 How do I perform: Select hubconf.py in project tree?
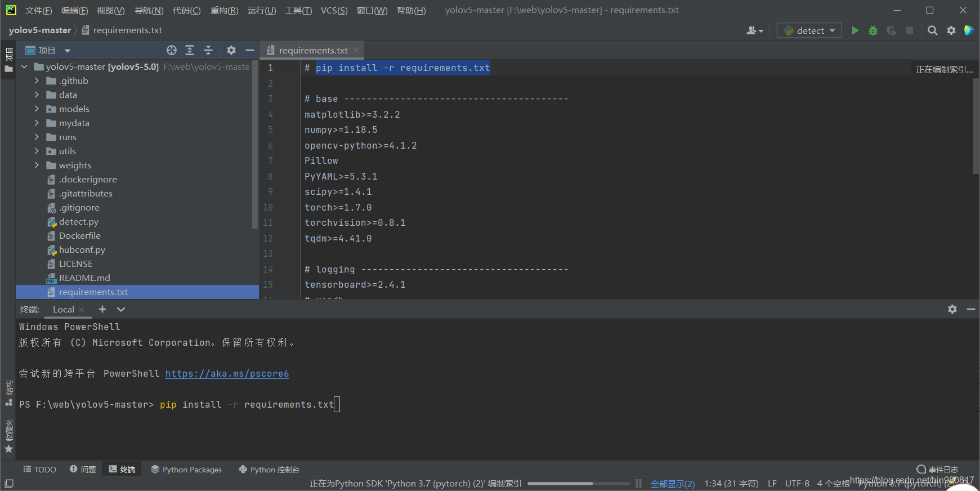click(x=82, y=249)
